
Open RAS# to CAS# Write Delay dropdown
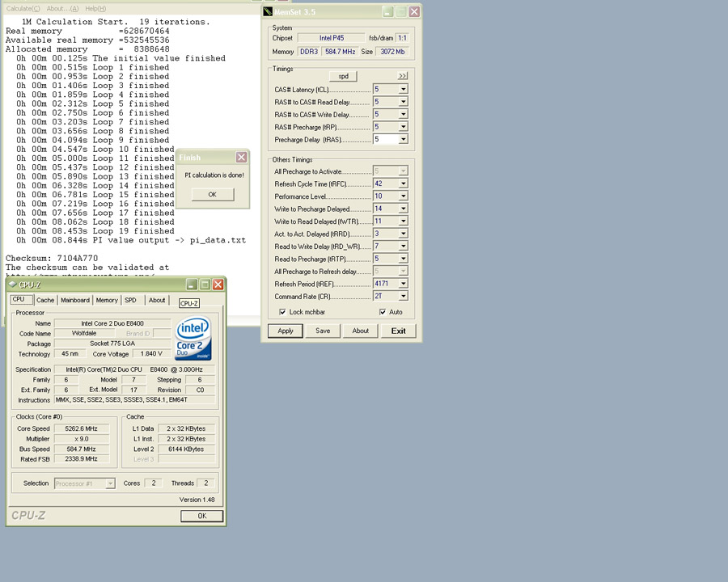403,114
